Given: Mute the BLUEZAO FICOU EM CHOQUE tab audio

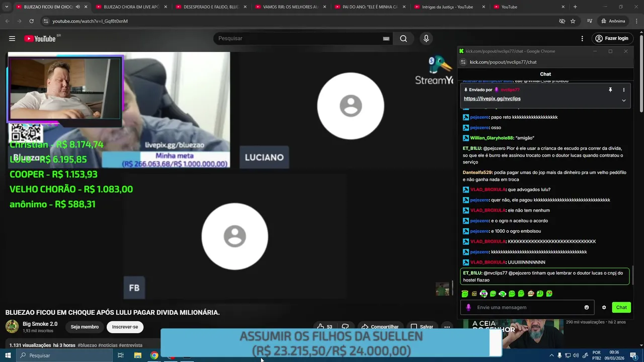Looking at the screenshot, I should point(77,7).
